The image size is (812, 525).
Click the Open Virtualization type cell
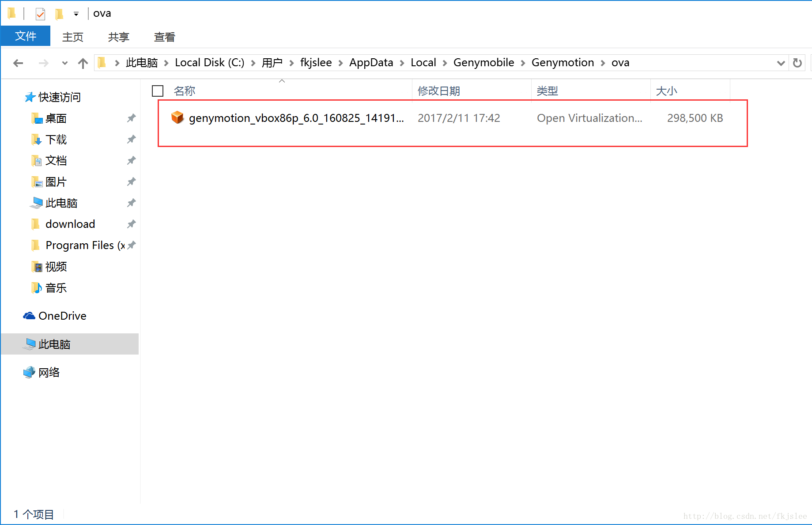[x=589, y=118]
